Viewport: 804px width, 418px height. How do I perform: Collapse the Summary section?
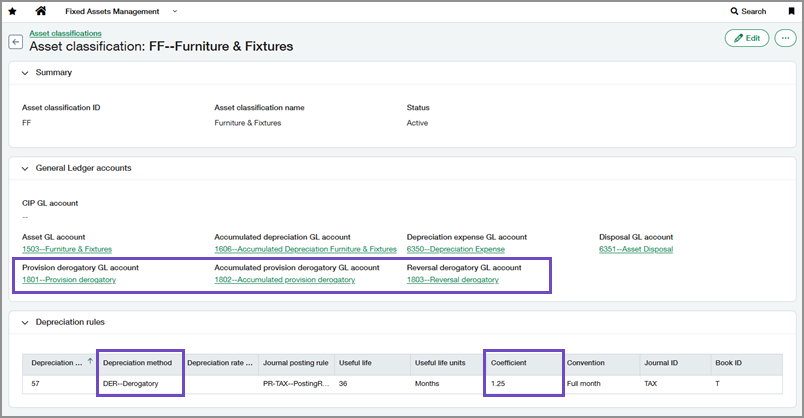24,72
